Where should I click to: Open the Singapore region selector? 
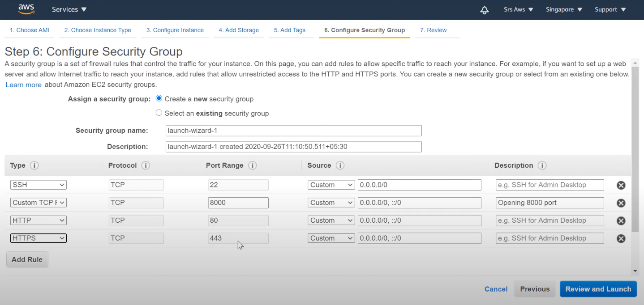(x=564, y=9)
